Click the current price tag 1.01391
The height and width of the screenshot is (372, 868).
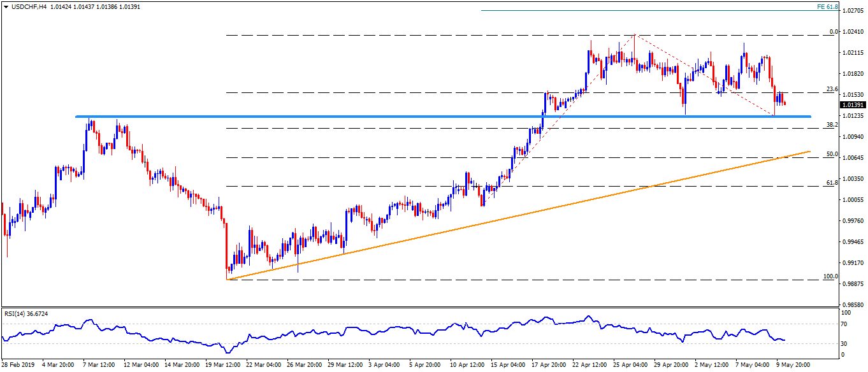tap(853, 104)
